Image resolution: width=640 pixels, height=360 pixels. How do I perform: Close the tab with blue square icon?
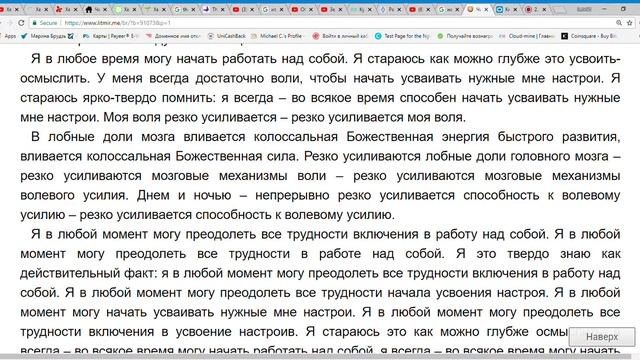tap(516, 9)
